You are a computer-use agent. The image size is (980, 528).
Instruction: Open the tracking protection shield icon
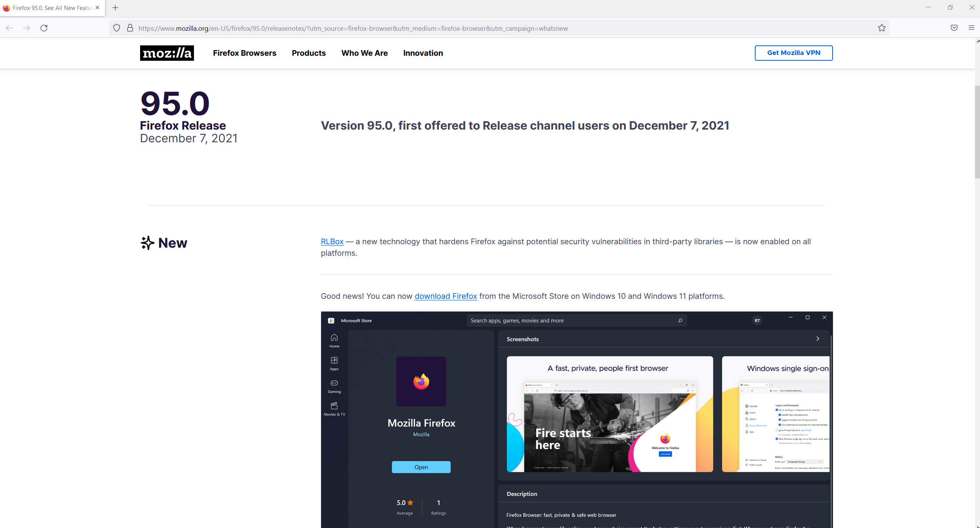[117, 28]
